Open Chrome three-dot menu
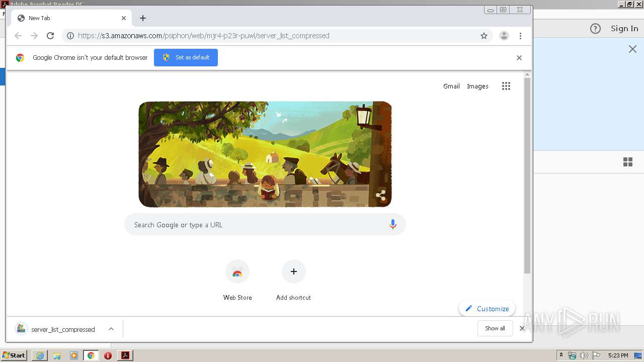 point(520,36)
